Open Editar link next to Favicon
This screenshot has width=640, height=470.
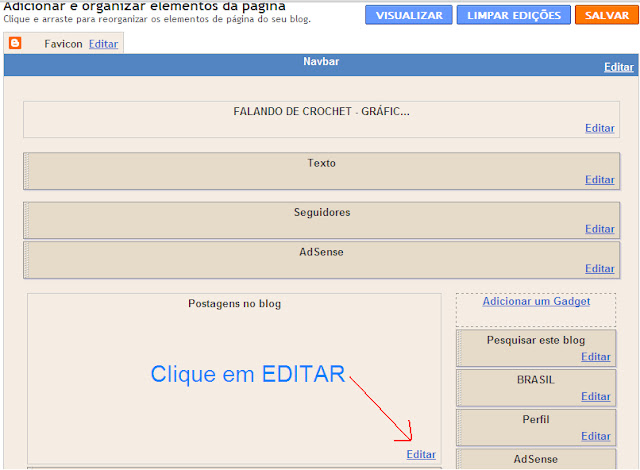[x=103, y=44]
